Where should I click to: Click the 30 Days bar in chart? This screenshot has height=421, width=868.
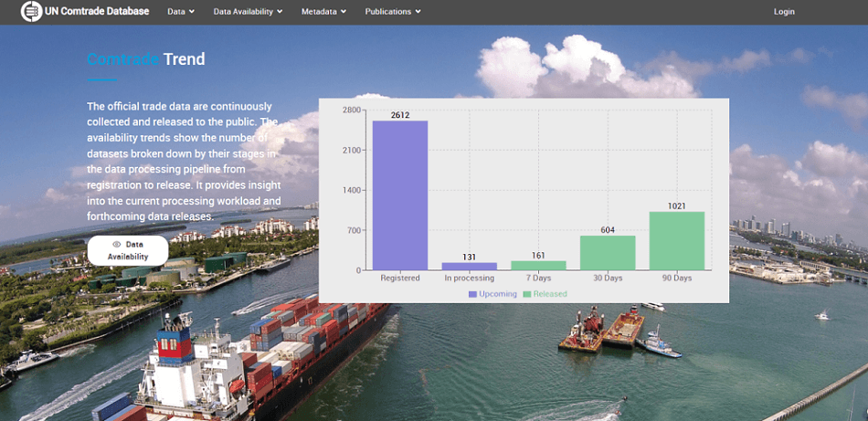pos(608,253)
